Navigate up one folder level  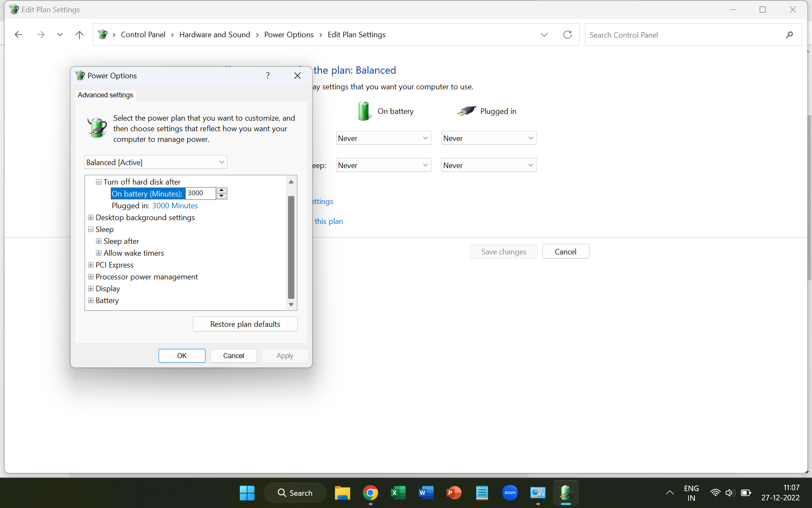point(79,35)
